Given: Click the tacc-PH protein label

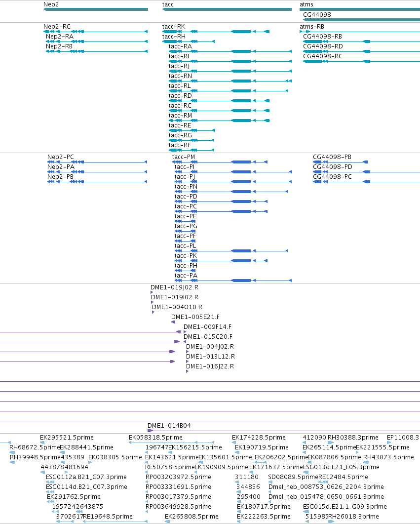Looking at the screenshot, I should click(x=186, y=265).
